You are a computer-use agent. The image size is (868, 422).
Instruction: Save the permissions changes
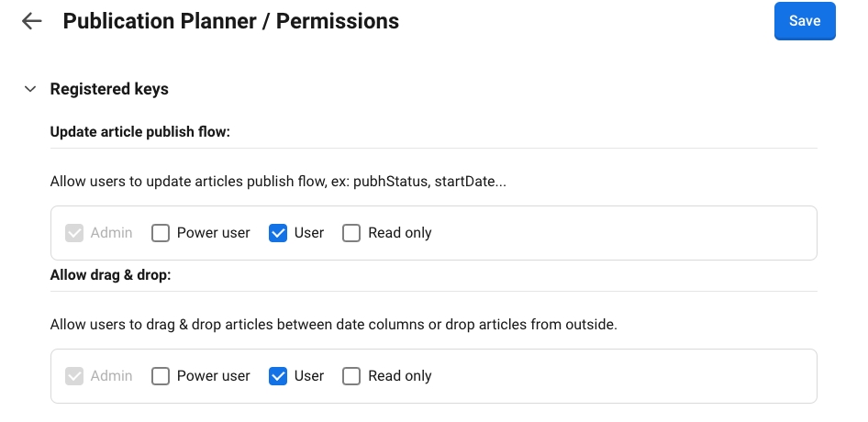[804, 21]
